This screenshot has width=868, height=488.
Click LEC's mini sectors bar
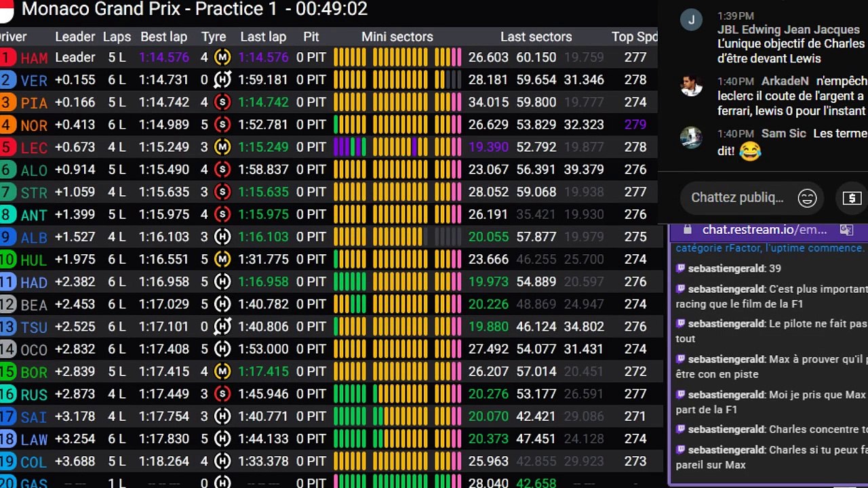[x=397, y=147]
